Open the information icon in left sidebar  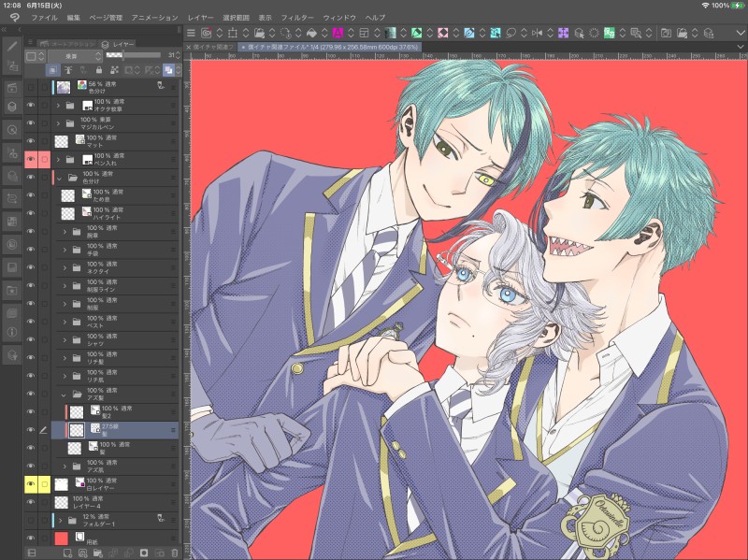[x=12, y=332]
